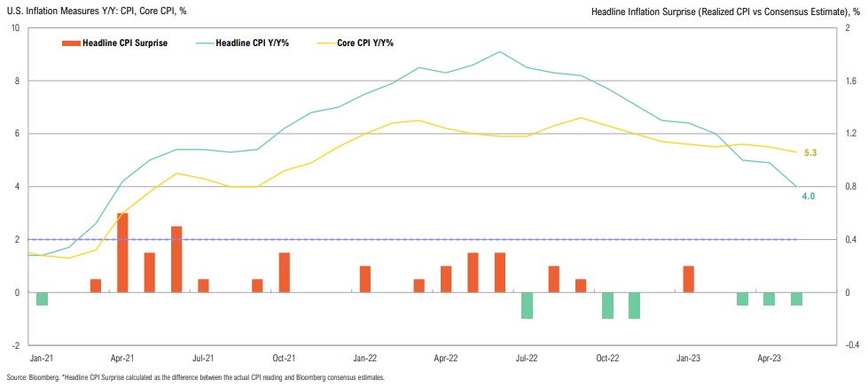Select the 4.0 Headline CPI end label

pyautogui.click(x=808, y=196)
